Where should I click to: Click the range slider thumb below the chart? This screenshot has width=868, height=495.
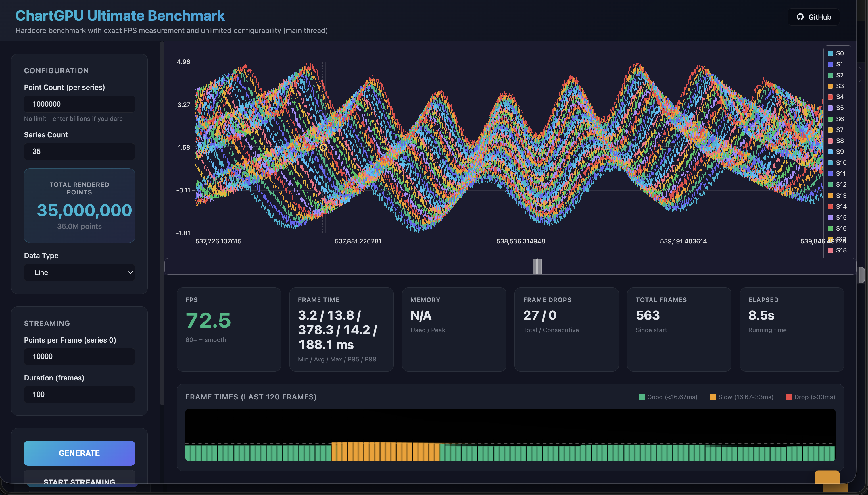pos(537,266)
